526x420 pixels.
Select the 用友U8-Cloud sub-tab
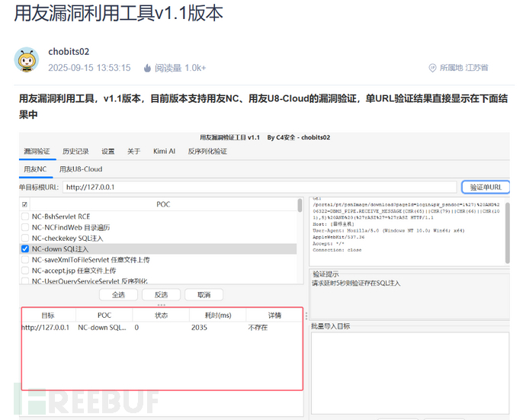[81, 168]
